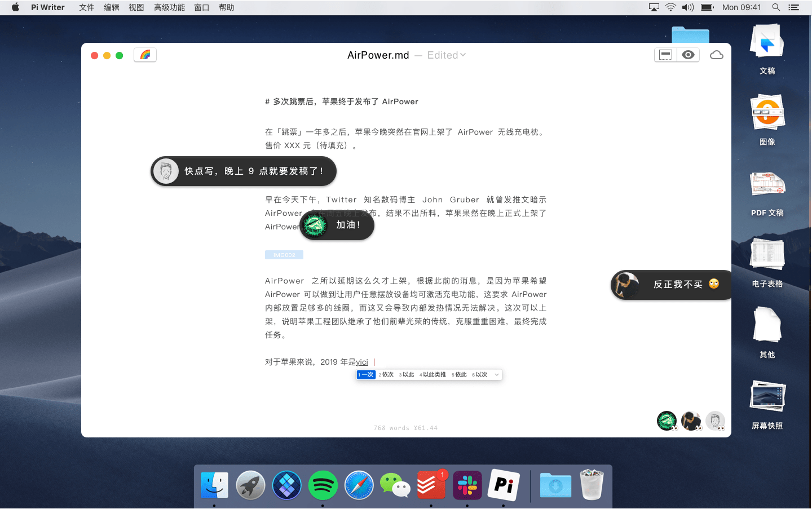Select candidate 6 以次

(480, 375)
